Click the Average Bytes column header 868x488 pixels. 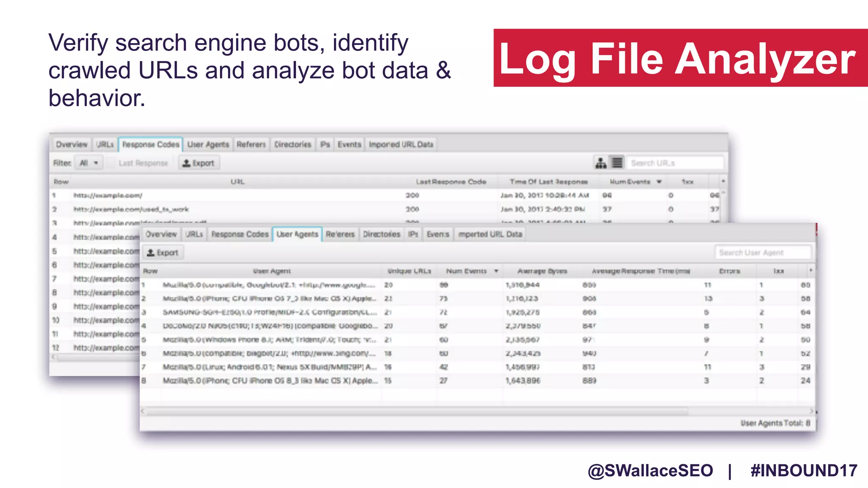click(542, 271)
